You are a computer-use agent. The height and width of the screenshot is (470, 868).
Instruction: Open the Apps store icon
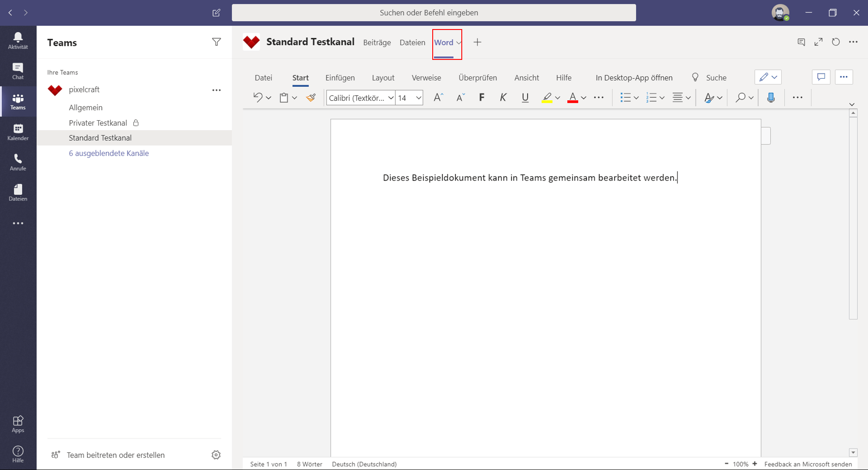(18, 424)
